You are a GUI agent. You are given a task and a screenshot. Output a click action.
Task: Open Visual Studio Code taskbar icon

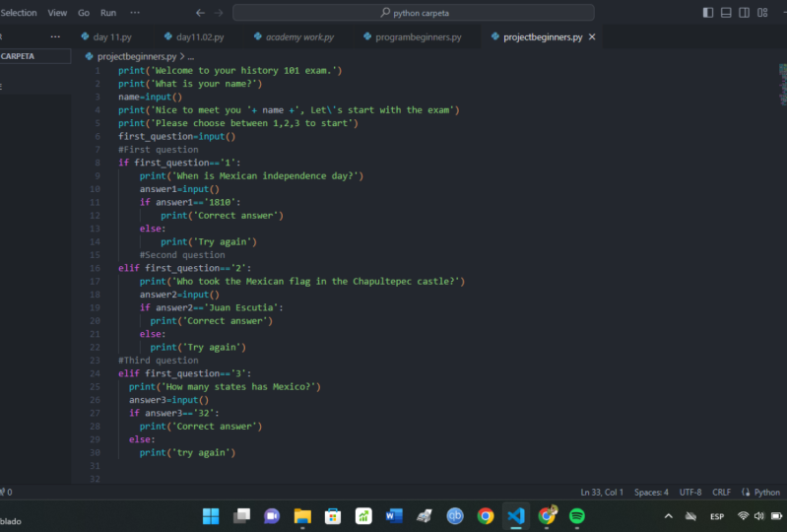(x=516, y=516)
